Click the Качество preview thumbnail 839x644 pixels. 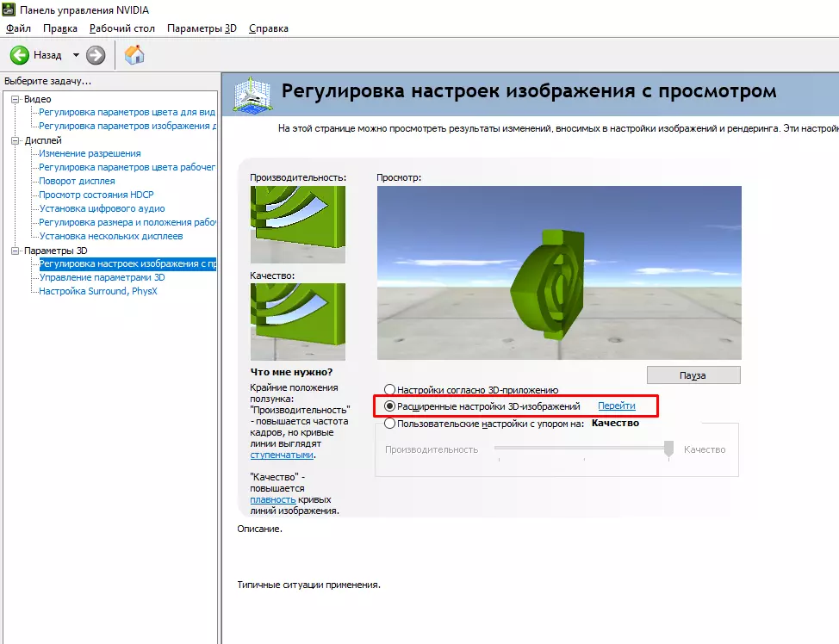click(x=297, y=321)
